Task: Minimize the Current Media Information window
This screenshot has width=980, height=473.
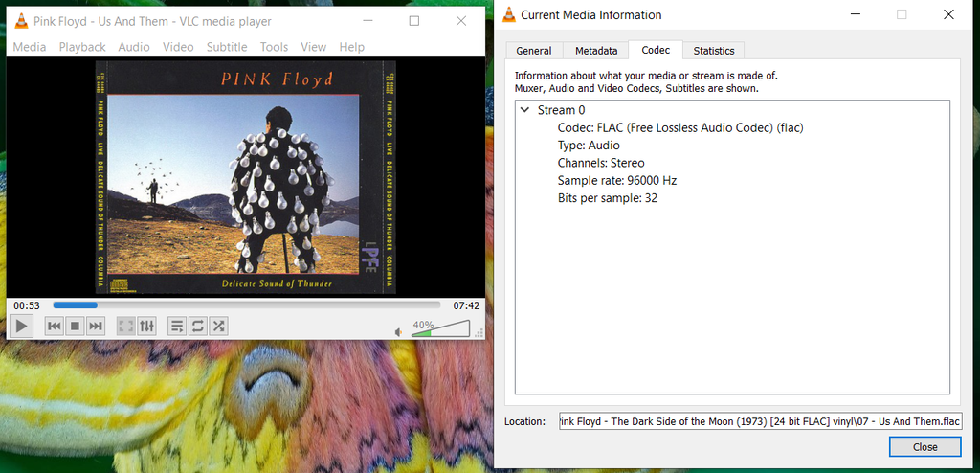Action: point(854,14)
